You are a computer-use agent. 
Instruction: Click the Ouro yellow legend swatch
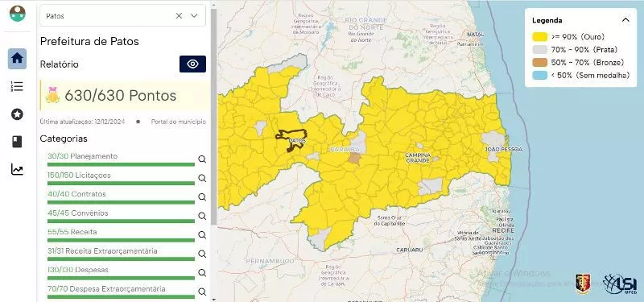[x=539, y=37]
